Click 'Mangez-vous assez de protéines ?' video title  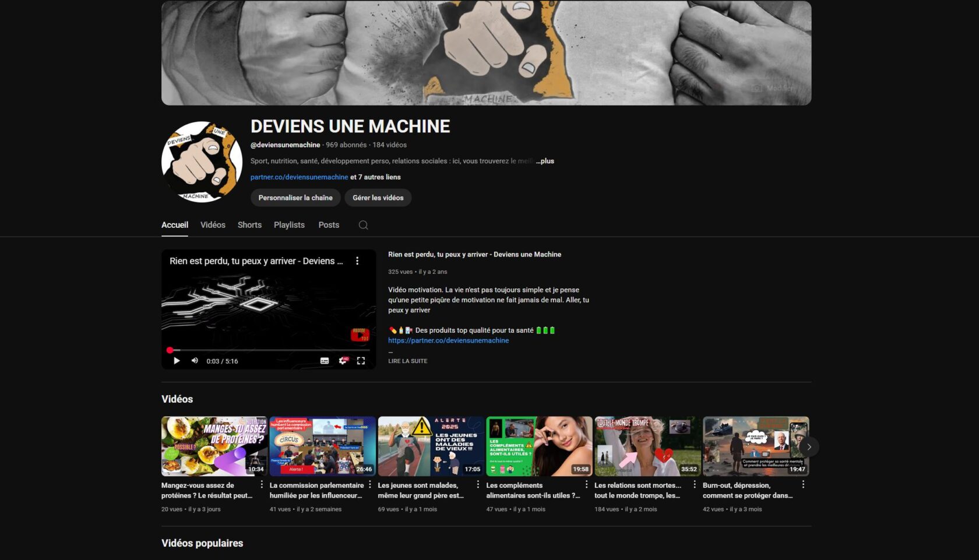[207, 490]
